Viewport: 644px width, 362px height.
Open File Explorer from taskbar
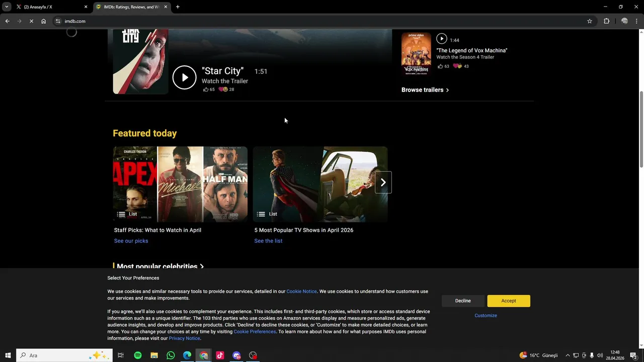pyautogui.click(x=154, y=355)
